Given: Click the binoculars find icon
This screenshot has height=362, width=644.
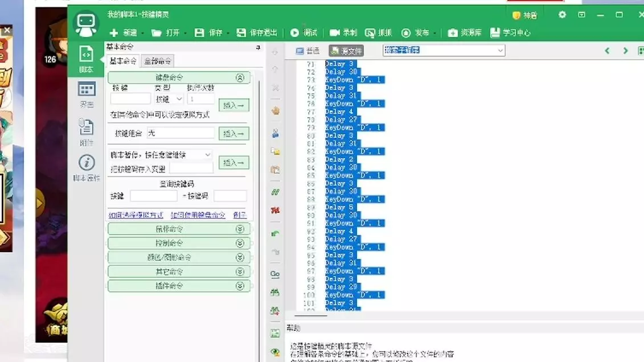Looking at the screenshot, I should coord(275,292).
